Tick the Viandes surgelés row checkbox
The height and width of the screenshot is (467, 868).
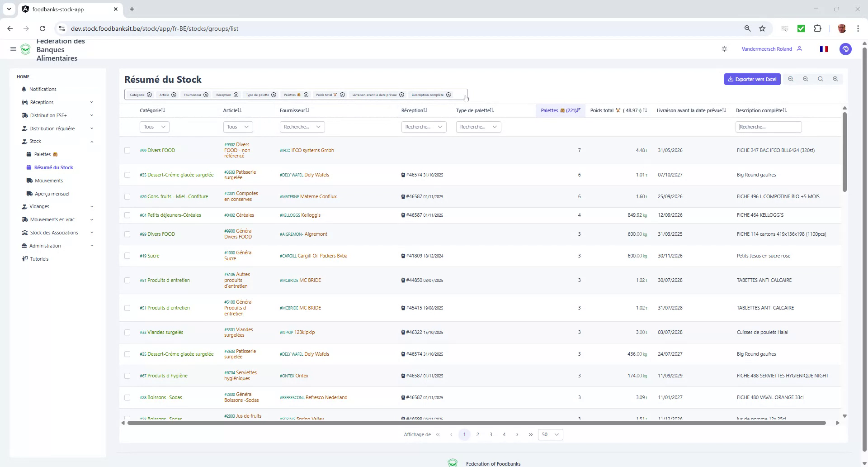(127, 332)
